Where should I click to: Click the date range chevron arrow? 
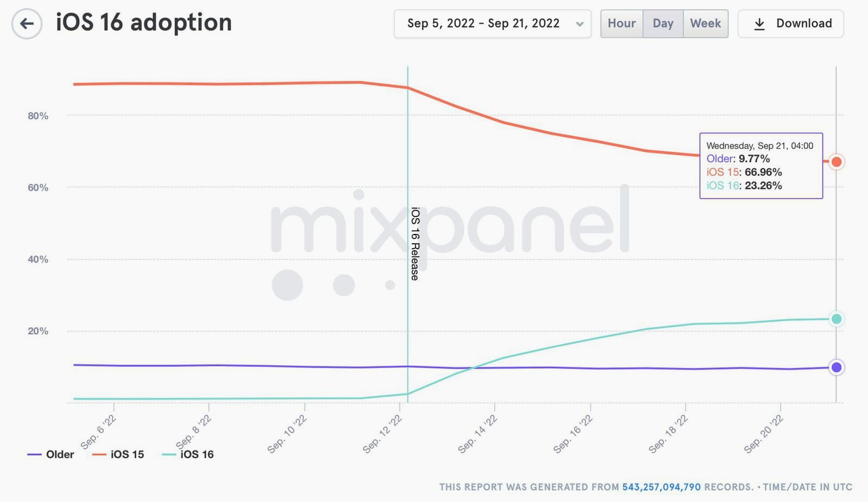(579, 24)
